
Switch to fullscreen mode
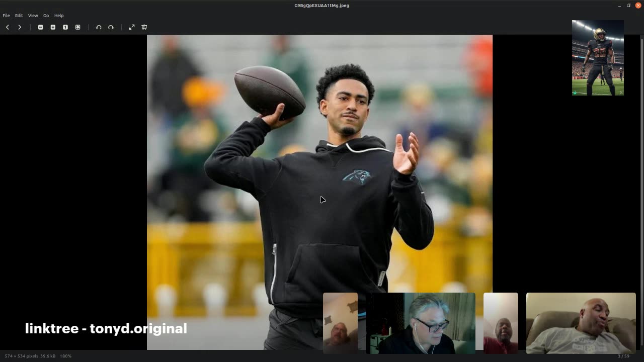(132, 27)
